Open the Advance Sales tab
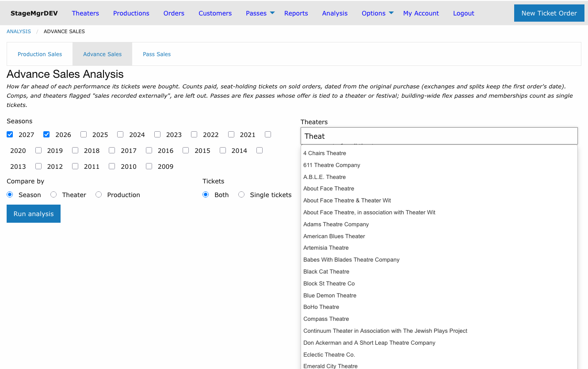This screenshot has width=588, height=369. pyautogui.click(x=103, y=54)
